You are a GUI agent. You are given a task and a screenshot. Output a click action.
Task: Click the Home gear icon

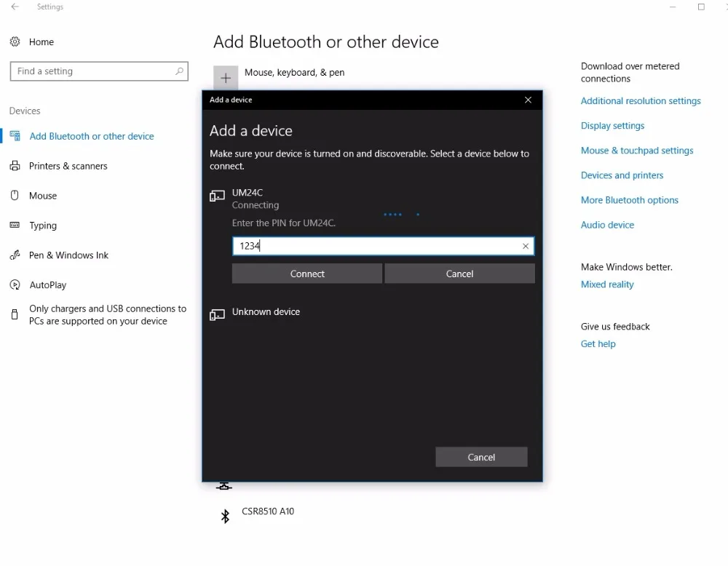click(15, 42)
